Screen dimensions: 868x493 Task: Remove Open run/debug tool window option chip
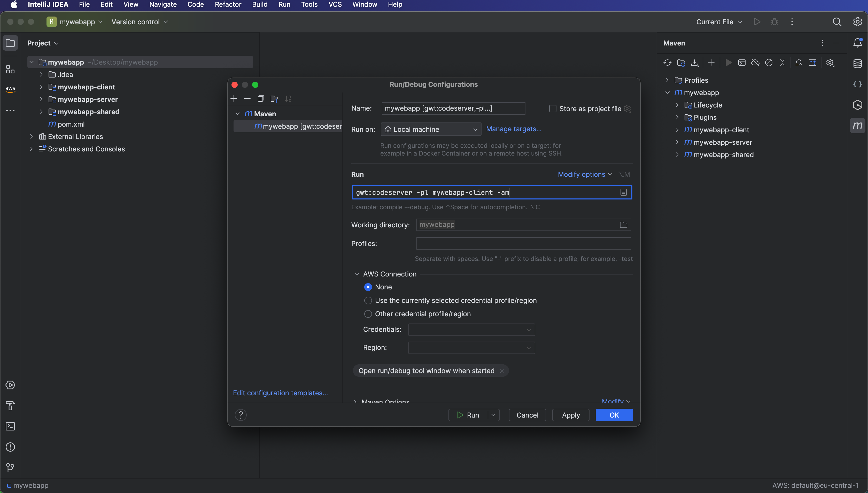pyautogui.click(x=502, y=371)
